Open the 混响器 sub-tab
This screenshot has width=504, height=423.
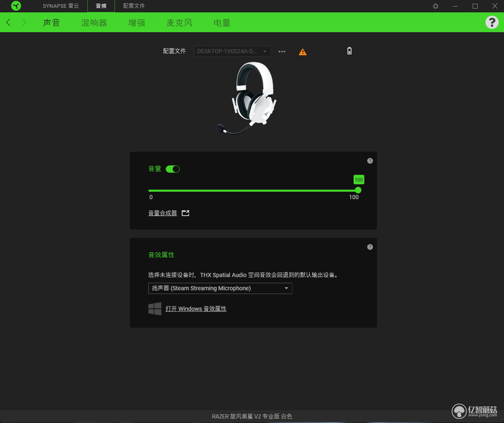click(94, 23)
